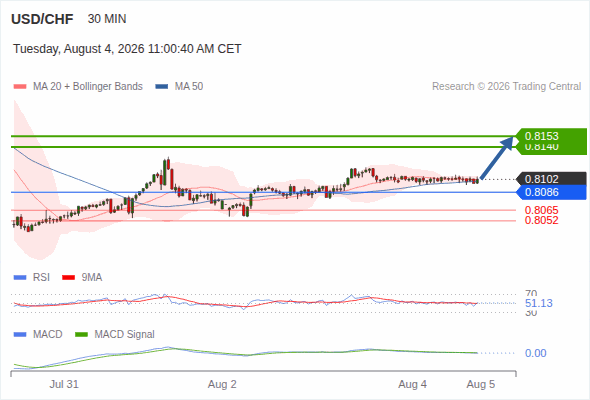Viewport: 590px width, 400px height.
Task: Click the MA 50 blue legend swatch
Action: pos(162,87)
